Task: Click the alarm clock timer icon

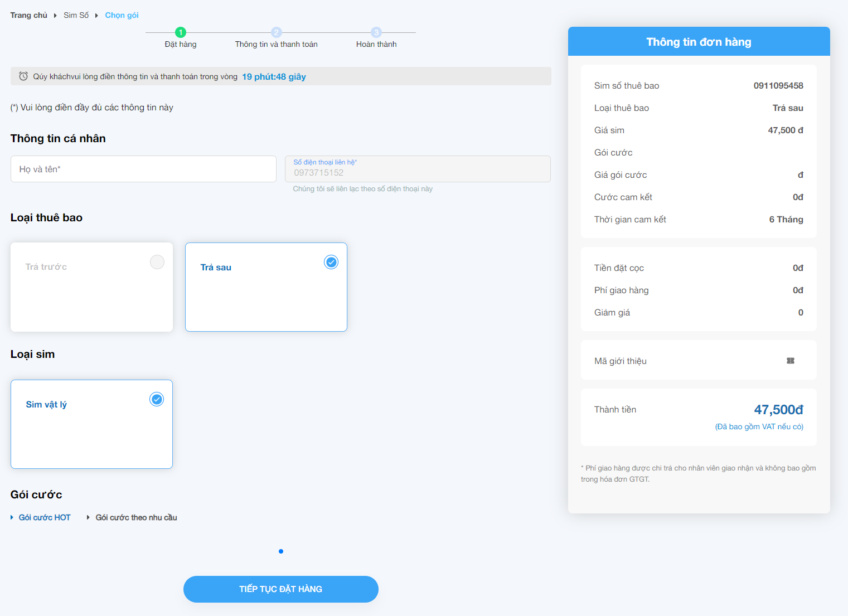Action: click(23, 76)
